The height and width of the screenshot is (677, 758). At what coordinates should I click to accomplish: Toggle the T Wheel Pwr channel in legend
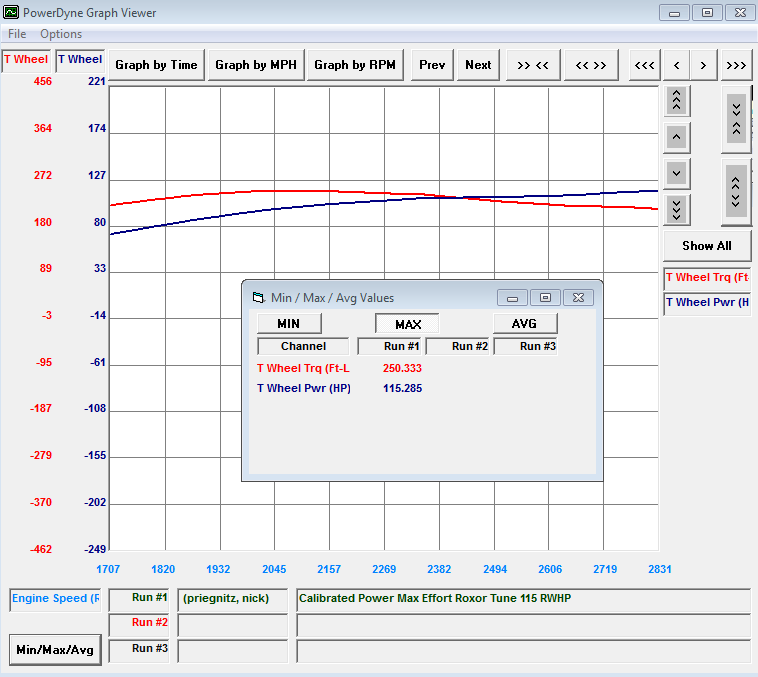coord(707,302)
